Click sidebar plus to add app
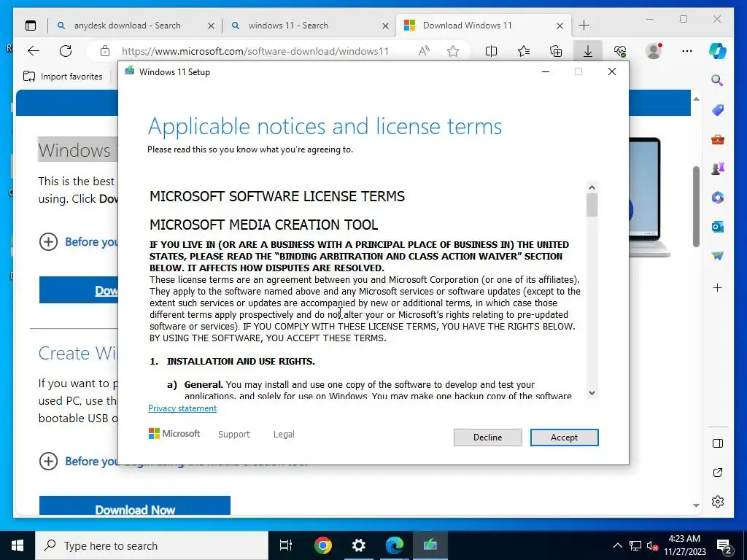This screenshot has width=747, height=560. [718, 287]
